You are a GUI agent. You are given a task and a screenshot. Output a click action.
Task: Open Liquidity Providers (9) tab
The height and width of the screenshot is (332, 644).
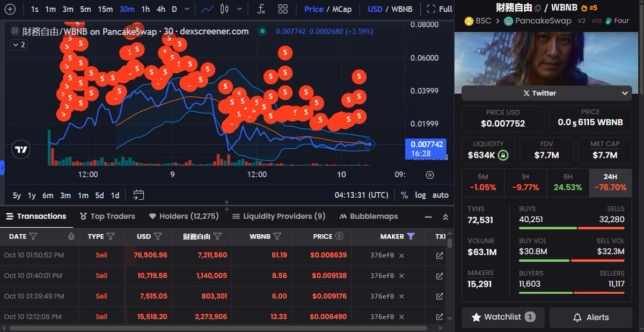[279, 216]
